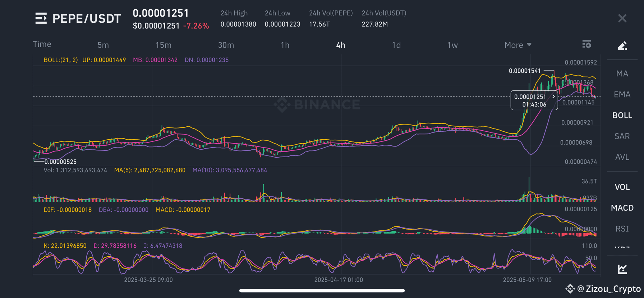
Task: Enable the MA indicator
Action: click(x=622, y=74)
